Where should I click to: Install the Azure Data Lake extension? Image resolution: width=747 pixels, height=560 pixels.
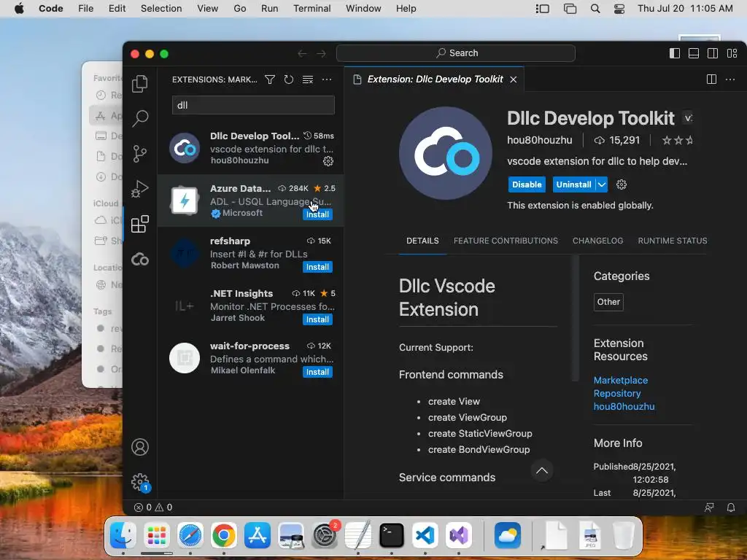pos(317,215)
